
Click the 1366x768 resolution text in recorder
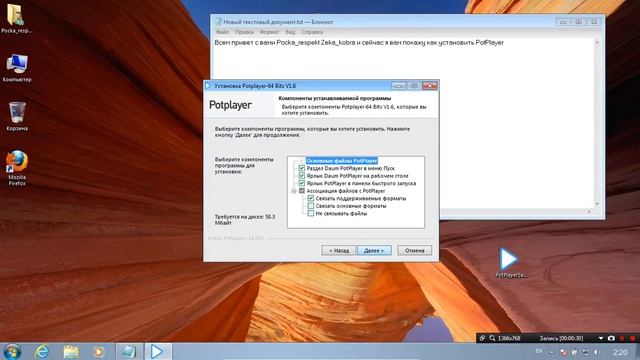click(x=509, y=338)
